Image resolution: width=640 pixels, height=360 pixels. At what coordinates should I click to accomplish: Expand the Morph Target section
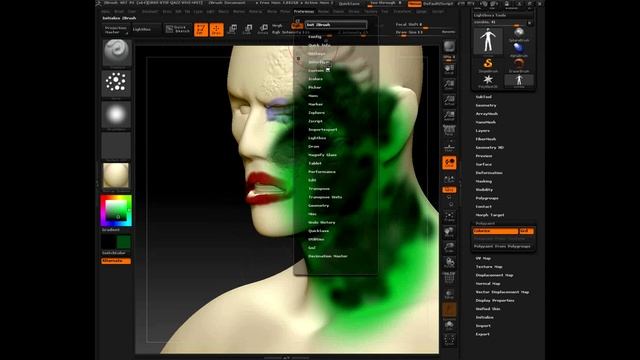pyautogui.click(x=490, y=215)
